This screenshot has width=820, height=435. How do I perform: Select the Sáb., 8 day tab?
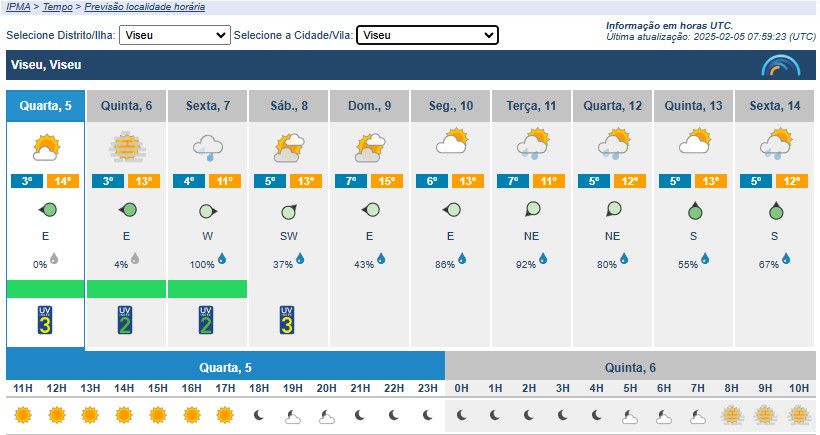(x=289, y=106)
